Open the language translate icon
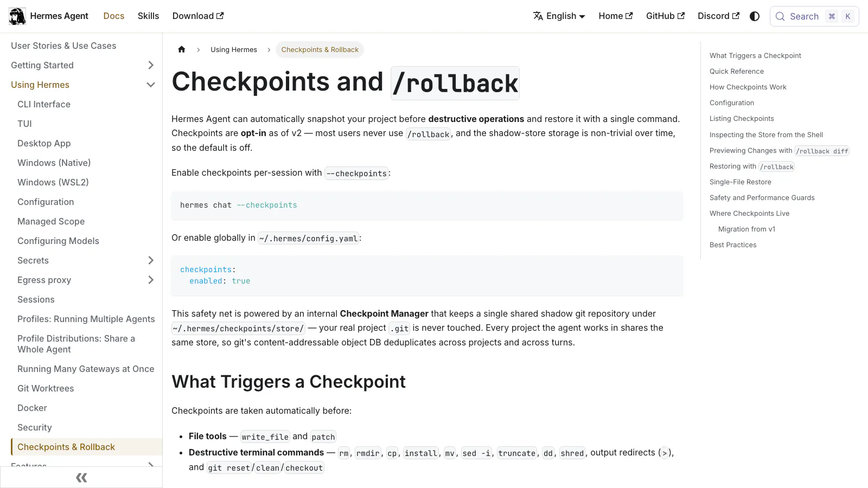 pyautogui.click(x=538, y=16)
